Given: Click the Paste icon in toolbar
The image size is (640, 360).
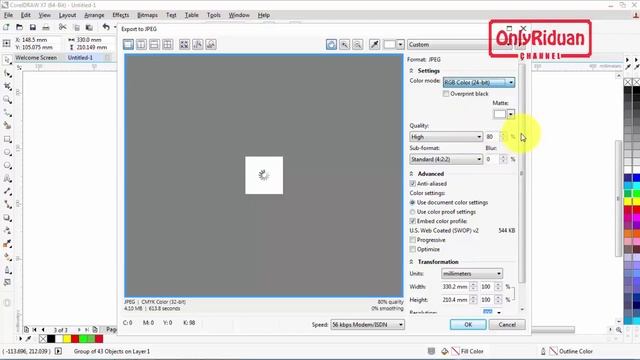Looking at the screenshot, I should 89,27.
